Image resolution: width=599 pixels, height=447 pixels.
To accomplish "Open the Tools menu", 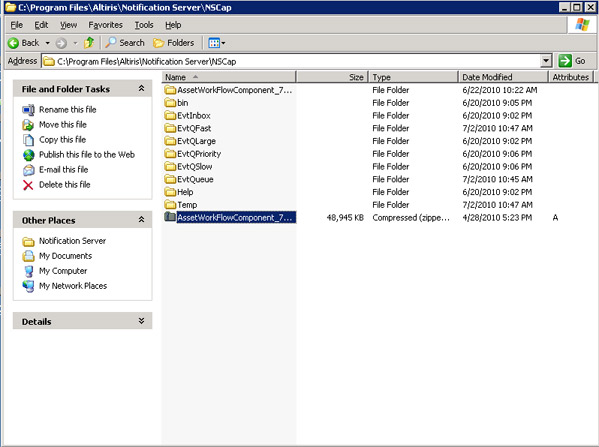I will 144,25.
